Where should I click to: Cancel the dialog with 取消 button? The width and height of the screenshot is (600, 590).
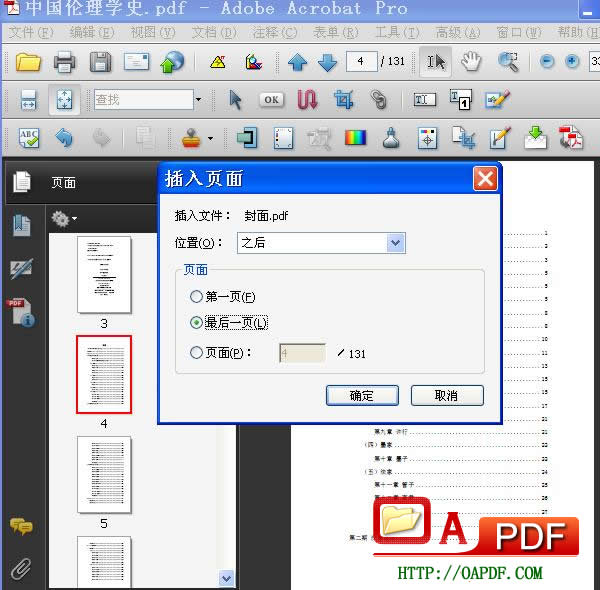447,395
